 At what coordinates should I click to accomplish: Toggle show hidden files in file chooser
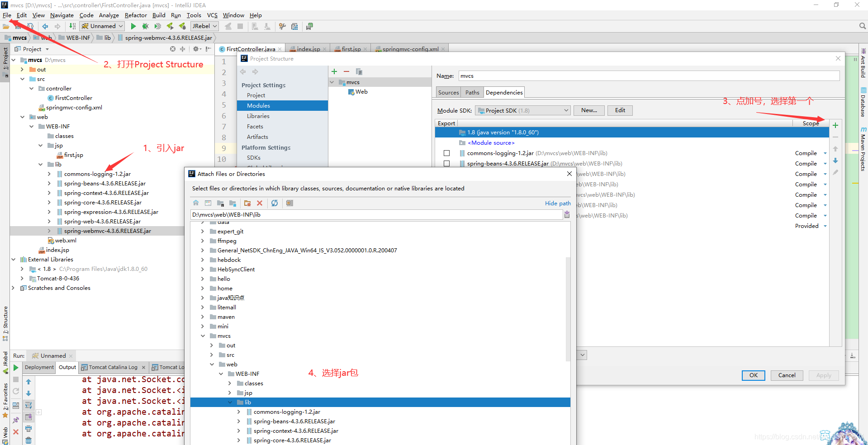(x=290, y=203)
